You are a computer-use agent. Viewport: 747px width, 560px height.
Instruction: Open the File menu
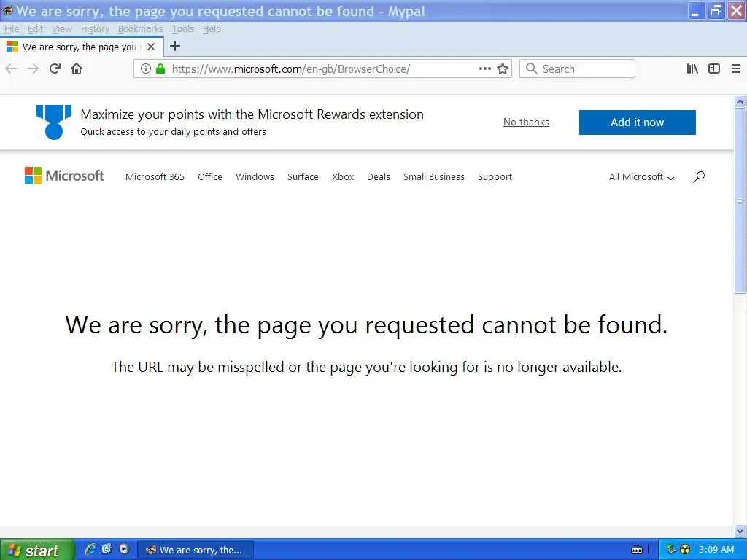coord(12,29)
